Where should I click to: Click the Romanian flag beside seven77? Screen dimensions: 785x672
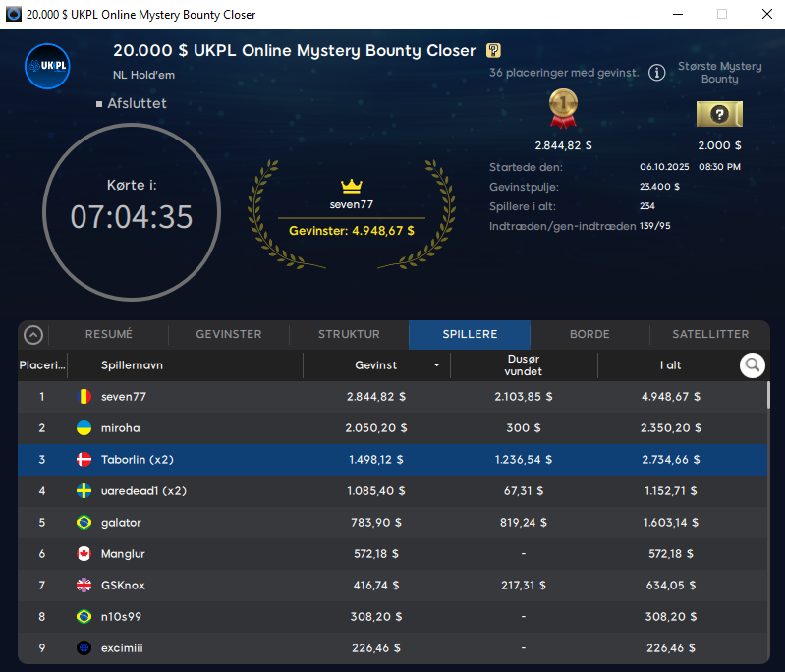(x=84, y=397)
